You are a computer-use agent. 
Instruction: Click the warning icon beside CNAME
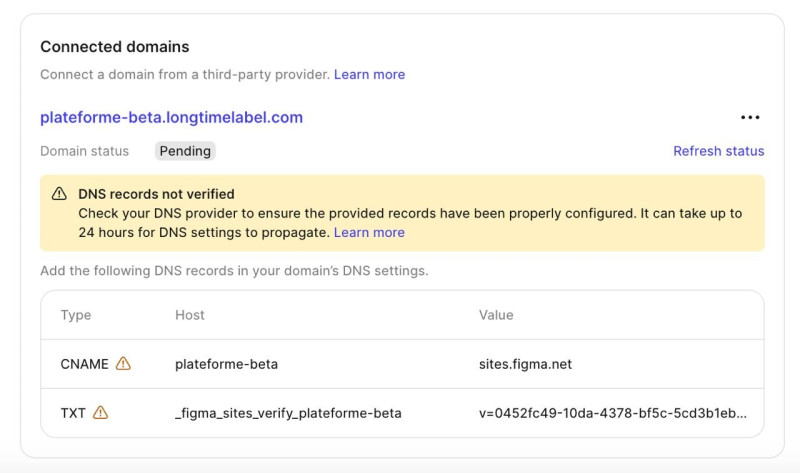pyautogui.click(x=123, y=364)
